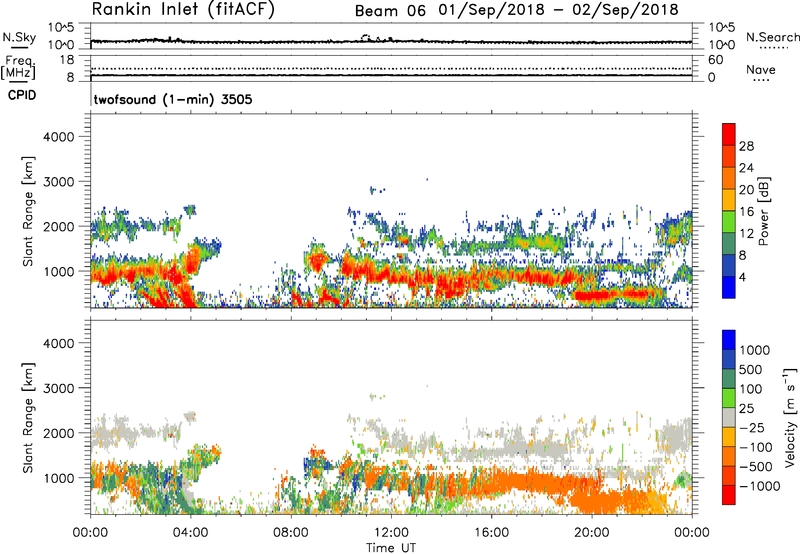Click the 04:00 time axis tick label
The width and height of the screenshot is (800, 554).
tap(190, 533)
